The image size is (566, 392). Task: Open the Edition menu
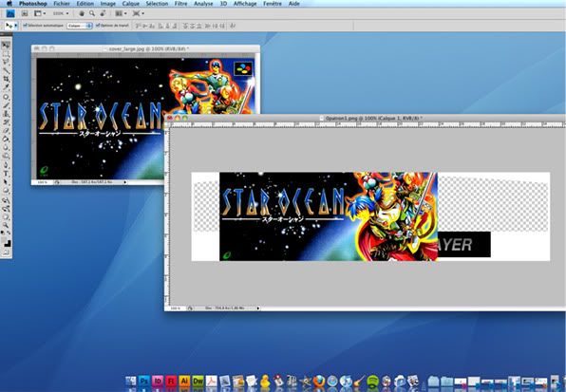pos(85,4)
